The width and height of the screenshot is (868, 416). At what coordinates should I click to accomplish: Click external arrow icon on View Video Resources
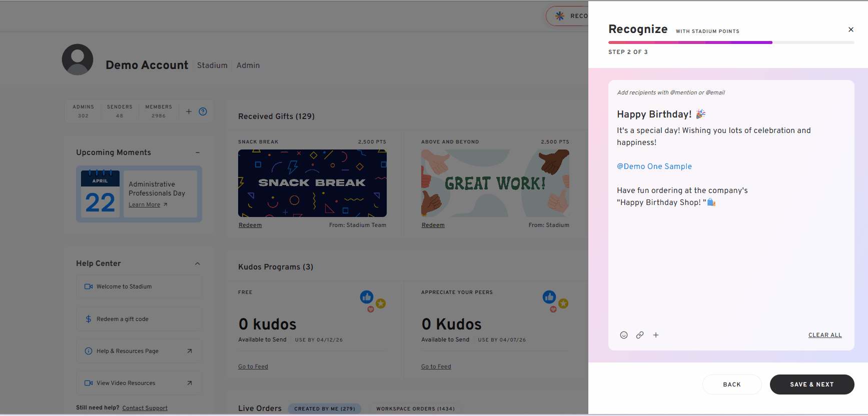pos(190,383)
